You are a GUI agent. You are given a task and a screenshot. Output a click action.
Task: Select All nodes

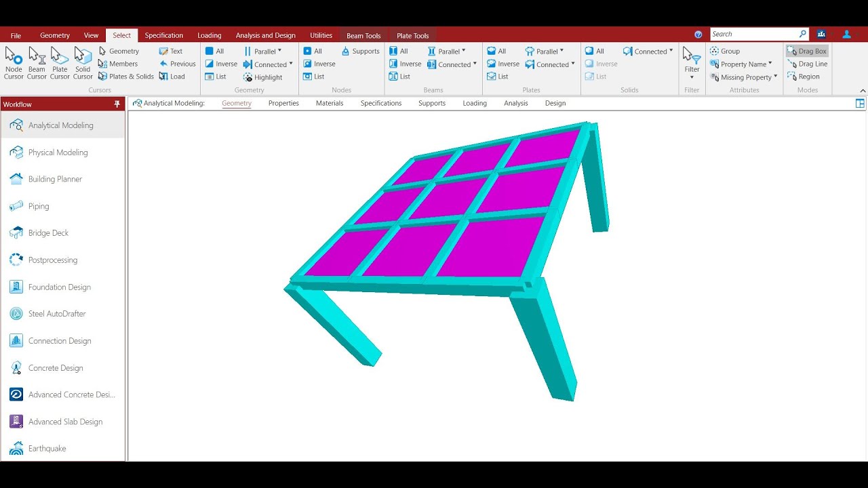[x=313, y=51]
